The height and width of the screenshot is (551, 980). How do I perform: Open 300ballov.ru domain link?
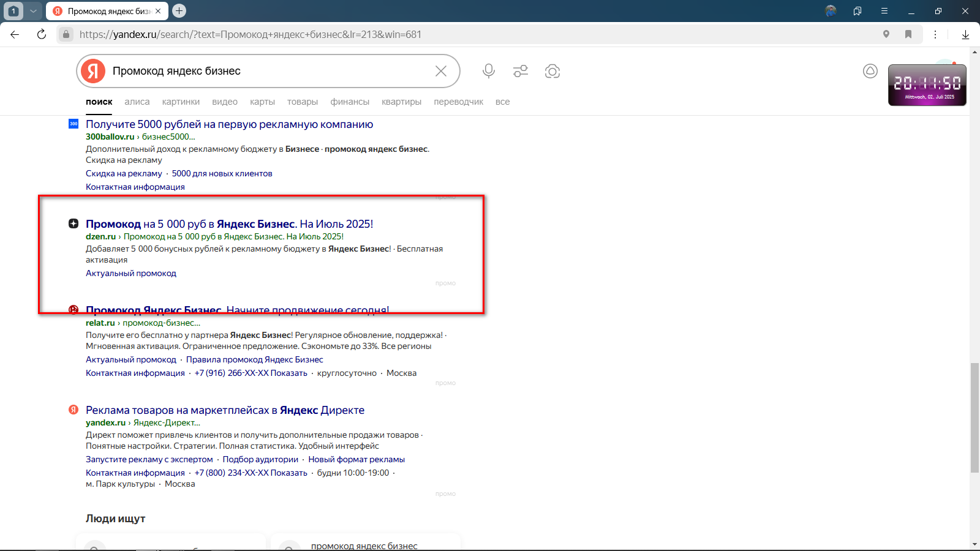(x=110, y=137)
